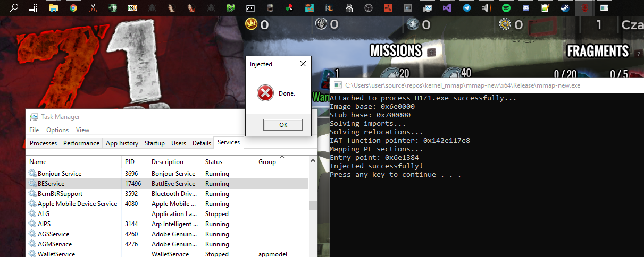Switch to the Processes tab
Image resolution: width=644 pixels, height=257 pixels.
coord(43,143)
